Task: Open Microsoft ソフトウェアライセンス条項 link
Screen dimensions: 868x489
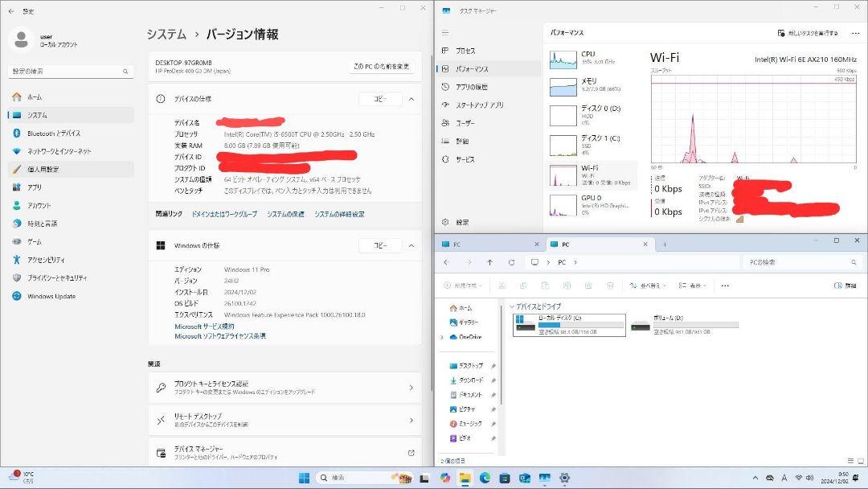Action: pos(220,336)
